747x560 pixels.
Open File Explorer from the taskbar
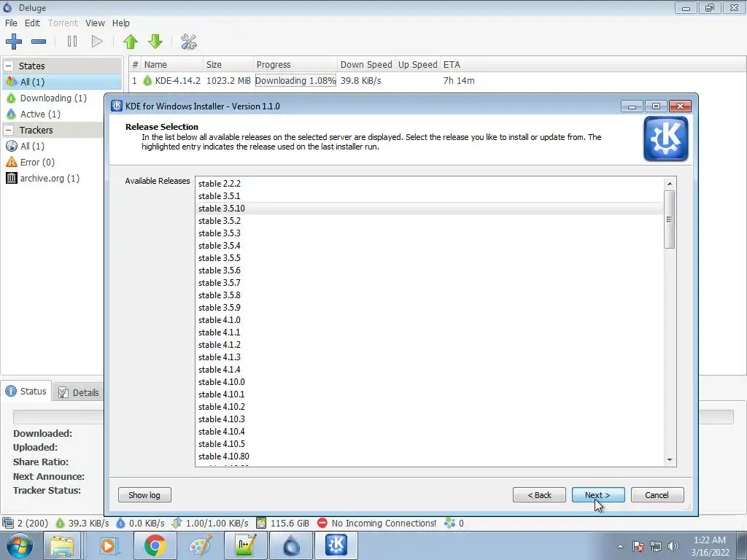tap(63, 545)
